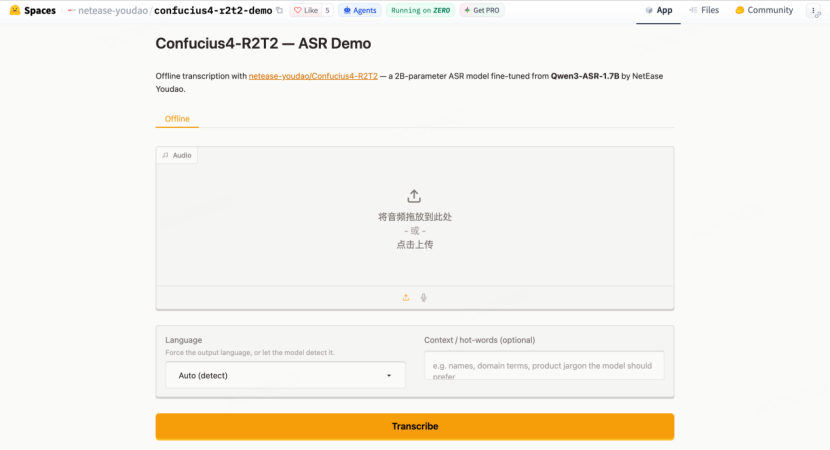
Task: Click the dropdown arrow in Language field
Action: pyautogui.click(x=389, y=375)
